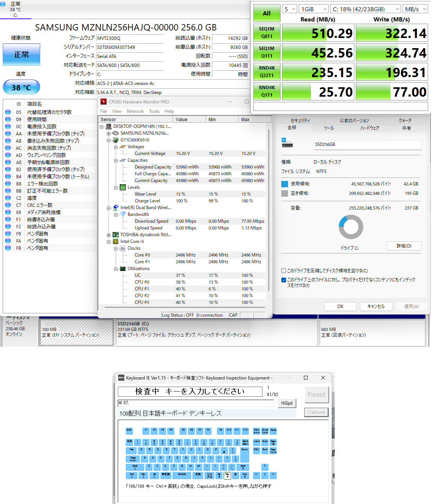
Task: Click the blue 使用領域 color swatch
Action: [x=285, y=184]
